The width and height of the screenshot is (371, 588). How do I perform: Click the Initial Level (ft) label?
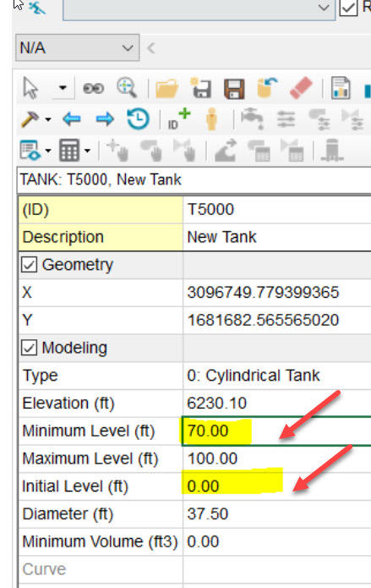tap(75, 486)
